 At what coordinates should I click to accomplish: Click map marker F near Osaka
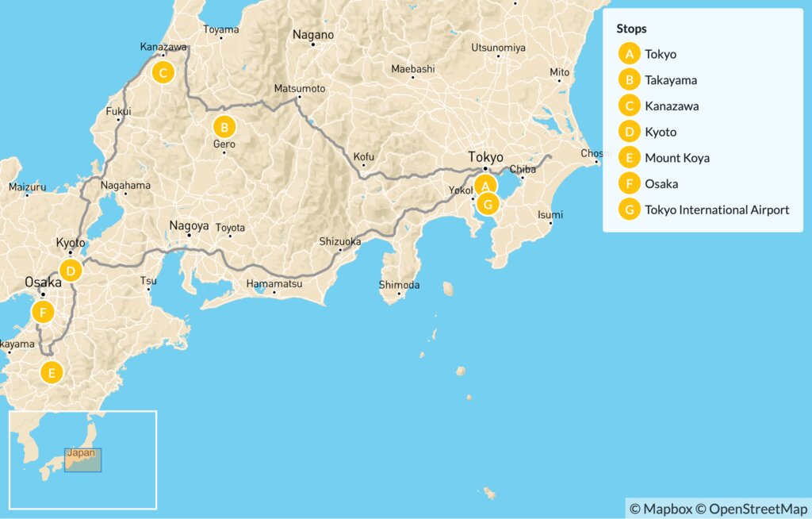43,313
